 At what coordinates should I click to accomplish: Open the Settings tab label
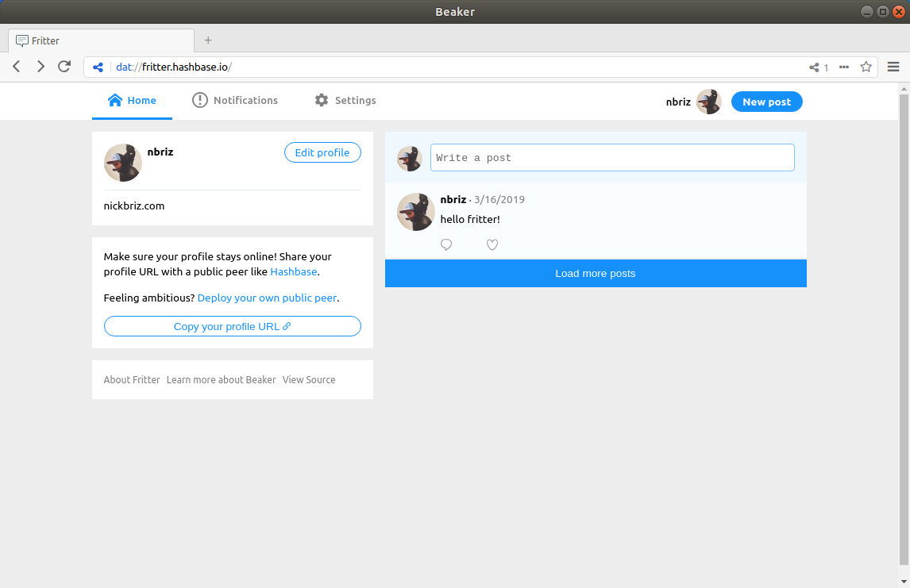(355, 100)
